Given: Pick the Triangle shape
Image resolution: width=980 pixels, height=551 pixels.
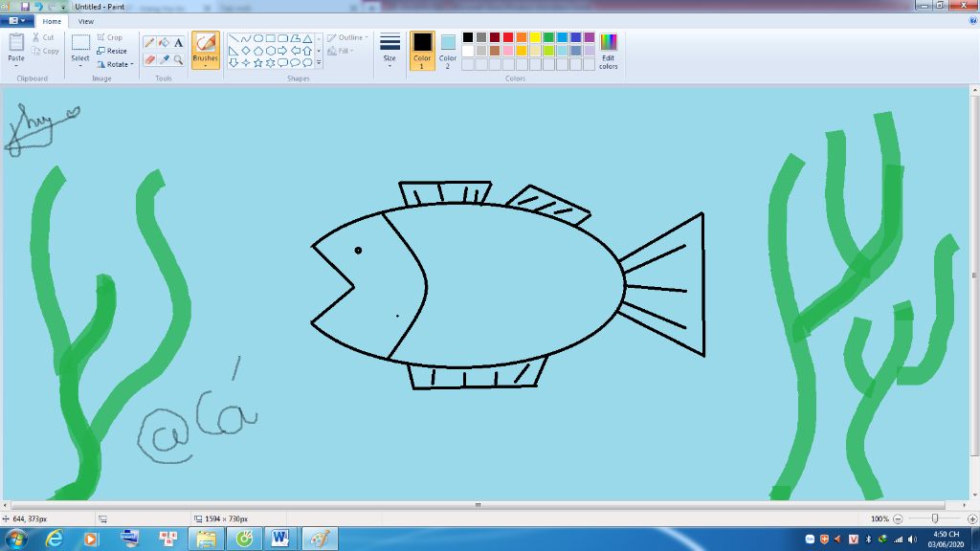Looking at the screenshot, I should pos(307,38).
